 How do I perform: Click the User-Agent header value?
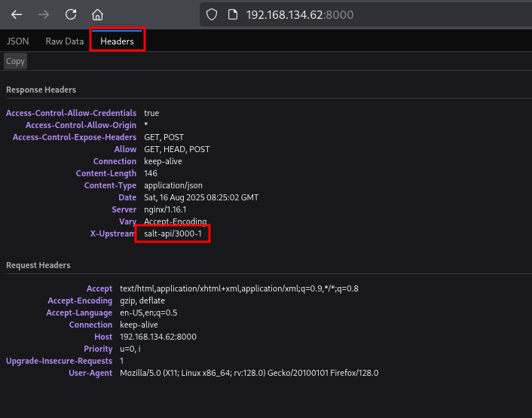249,373
